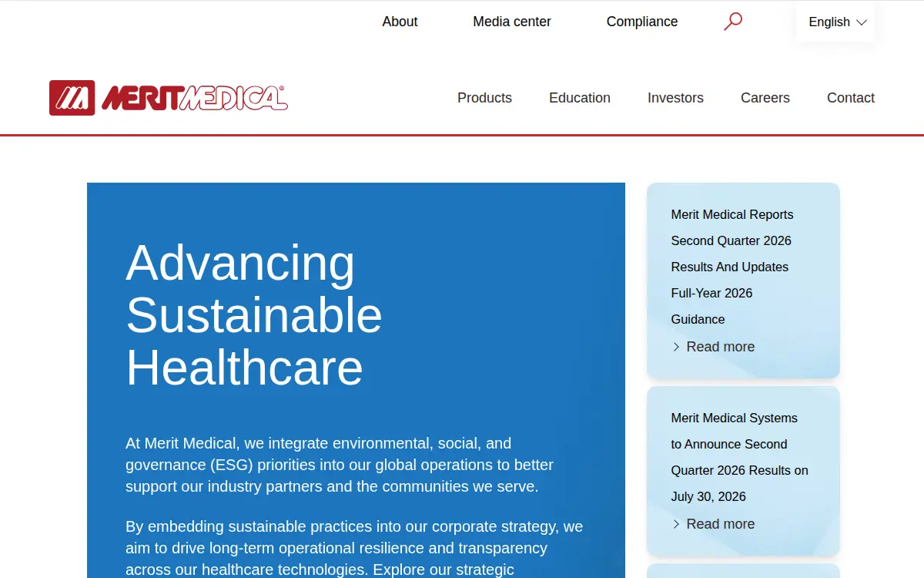Image resolution: width=924 pixels, height=578 pixels.
Task: Click the Advancing Sustainable Healthcare heading
Action: 254,315
